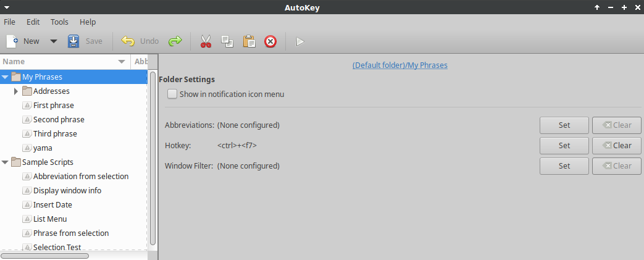Click the folder icon beside Sample Scripts

16,162
